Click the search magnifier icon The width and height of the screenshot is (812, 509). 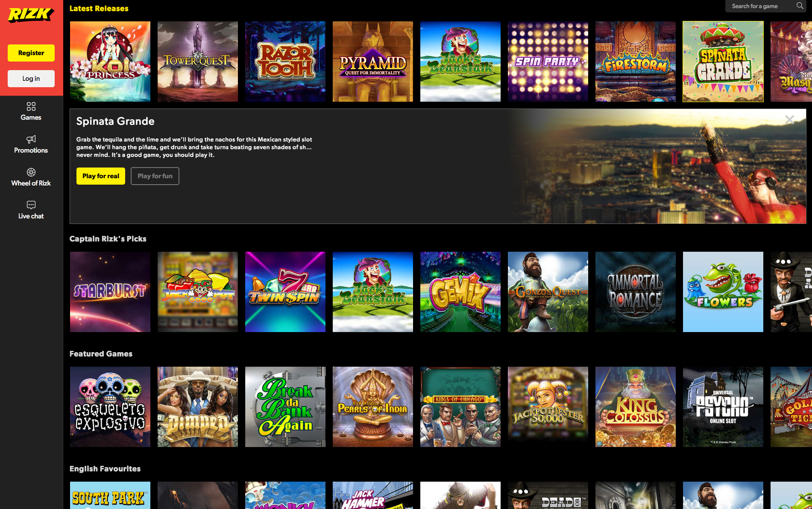click(800, 6)
